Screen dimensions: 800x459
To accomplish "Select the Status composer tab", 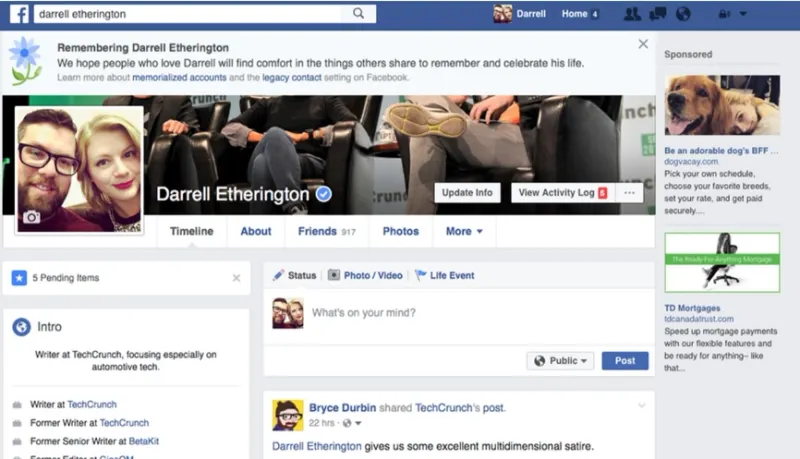I will [x=294, y=275].
